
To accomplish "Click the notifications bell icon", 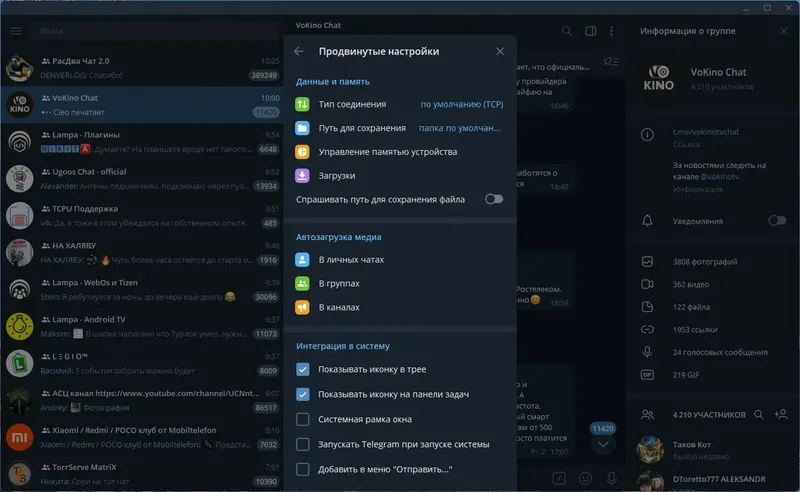I will coord(647,221).
